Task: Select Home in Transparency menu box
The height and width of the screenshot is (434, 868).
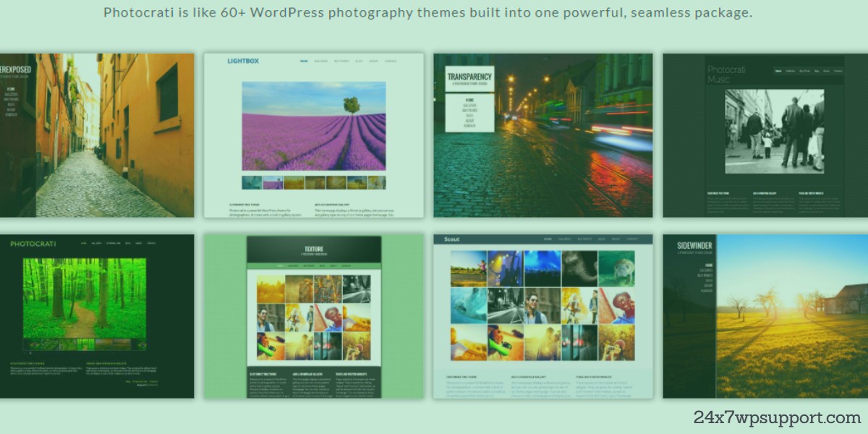Action: 470,99
